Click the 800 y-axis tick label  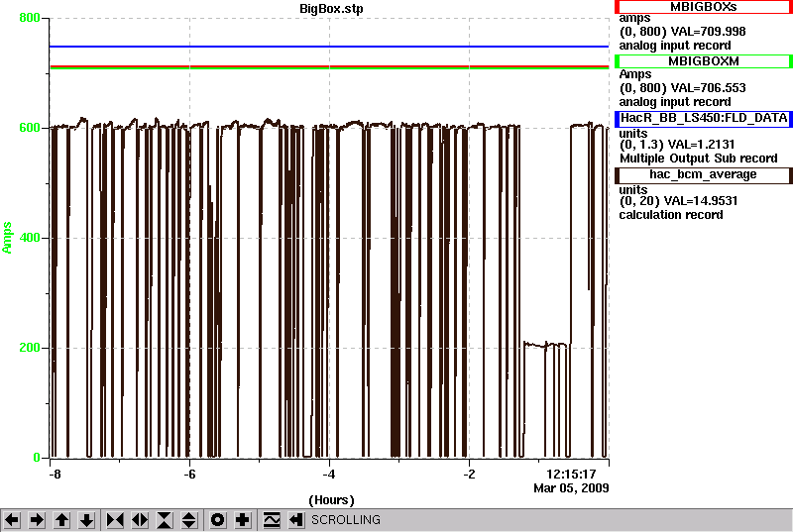coord(30,18)
